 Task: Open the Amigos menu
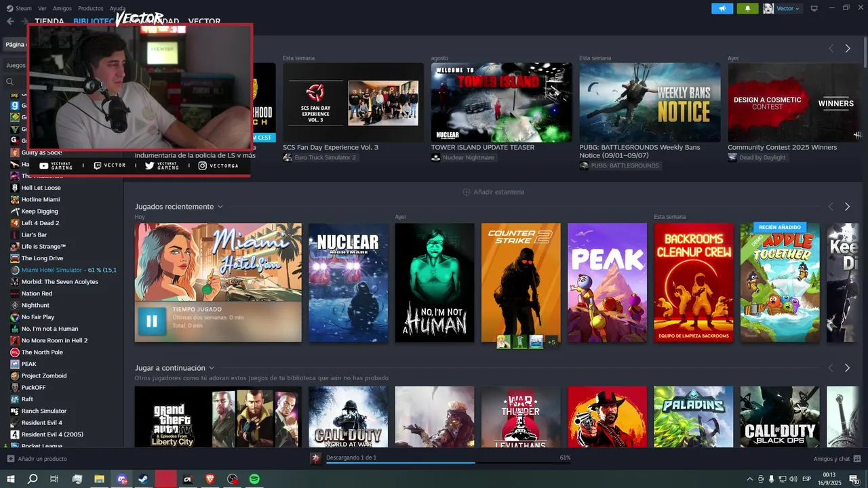(62, 8)
